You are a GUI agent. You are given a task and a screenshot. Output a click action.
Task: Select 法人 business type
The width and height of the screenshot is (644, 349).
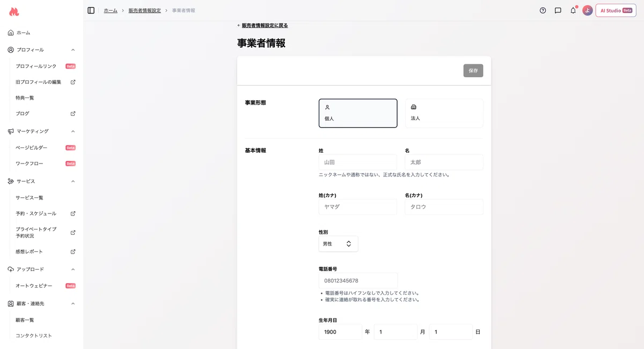(444, 113)
